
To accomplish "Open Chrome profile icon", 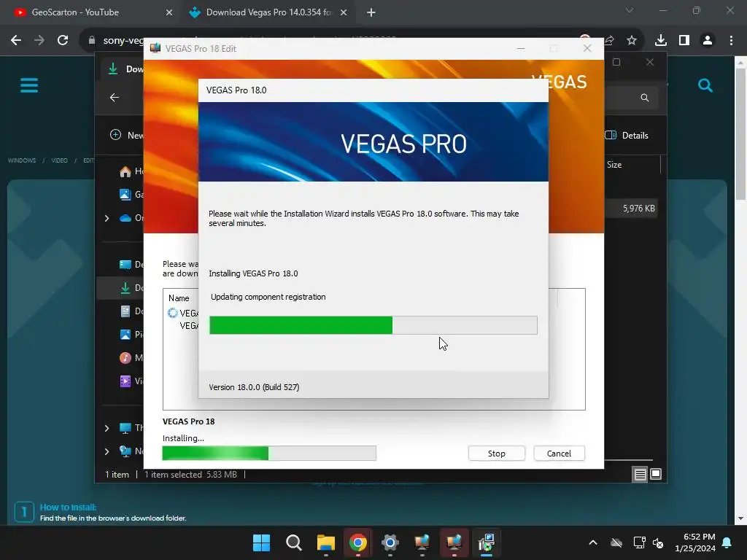I will (x=708, y=40).
